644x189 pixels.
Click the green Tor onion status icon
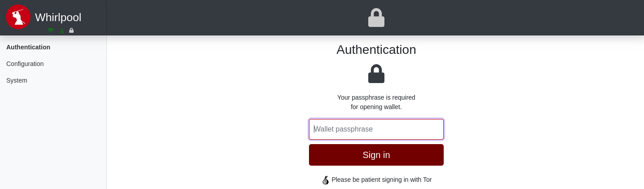coord(62,31)
